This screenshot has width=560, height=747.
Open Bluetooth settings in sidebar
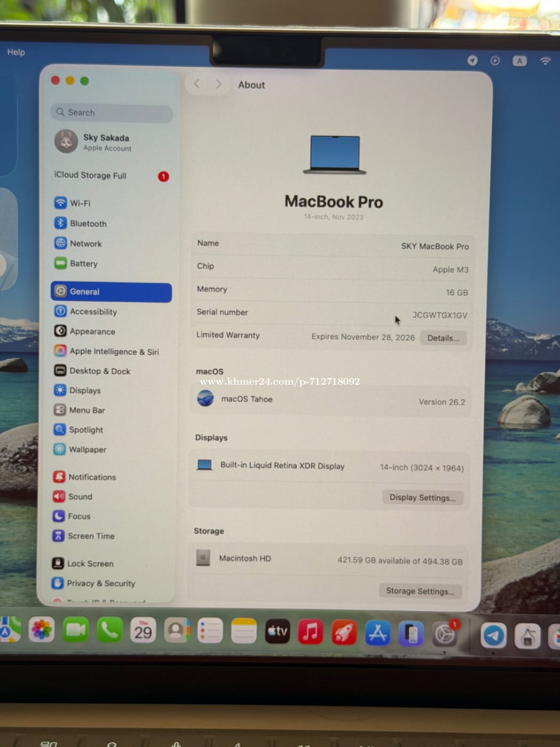[x=88, y=224]
